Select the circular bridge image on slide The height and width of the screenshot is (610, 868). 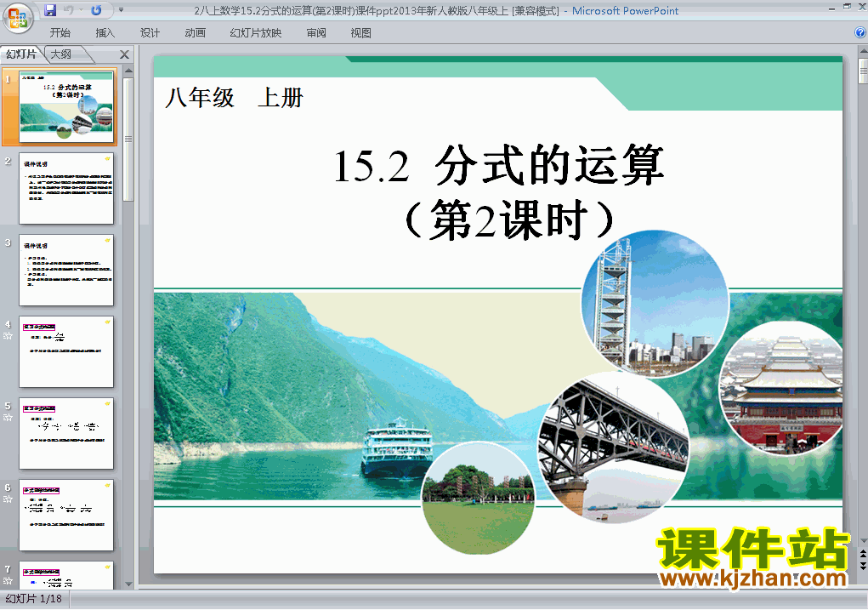(613, 448)
